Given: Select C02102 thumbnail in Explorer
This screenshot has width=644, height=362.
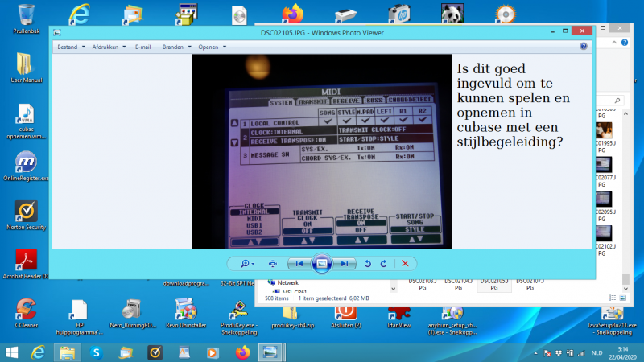Looking at the screenshot, I should (605, 241).
